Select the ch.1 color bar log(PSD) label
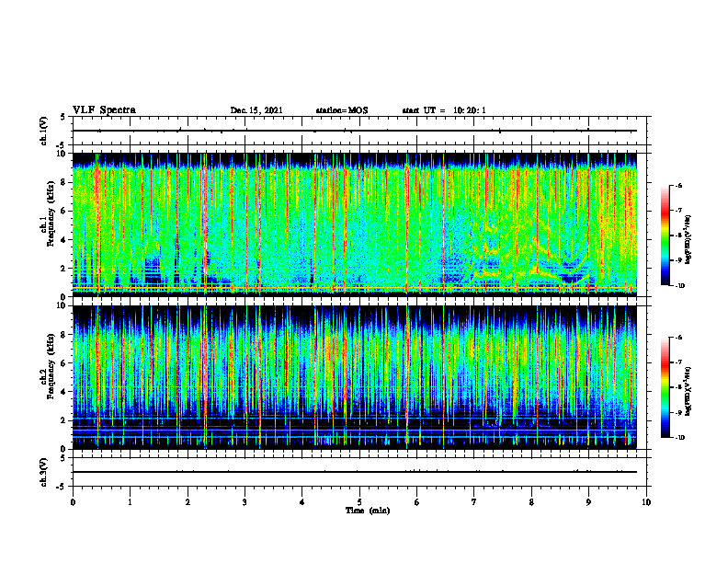Image resolution: width=728 pixels, height=563 pixels. pos(688,240)
